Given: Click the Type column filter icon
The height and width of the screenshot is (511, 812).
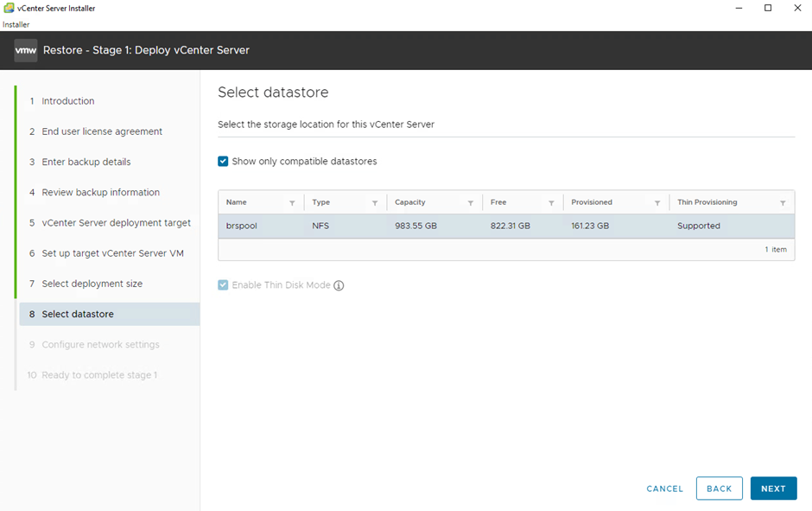Looking at the screenshot, I should [x=375, y=203].
